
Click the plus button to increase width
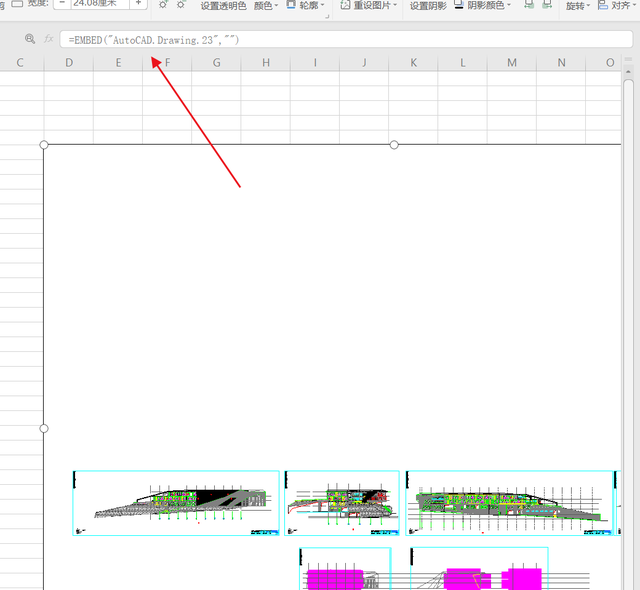138,3
